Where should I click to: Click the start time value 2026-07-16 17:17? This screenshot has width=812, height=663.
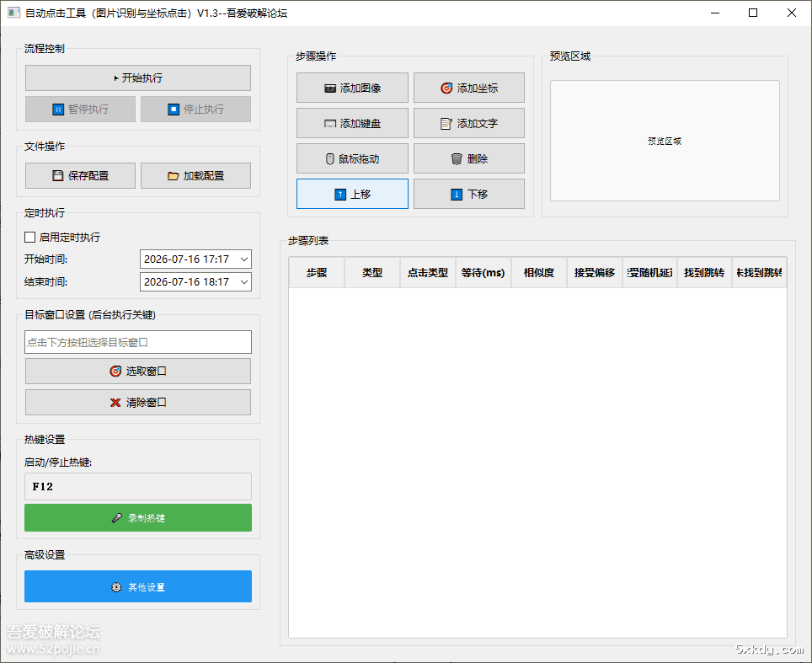point(186,259)
